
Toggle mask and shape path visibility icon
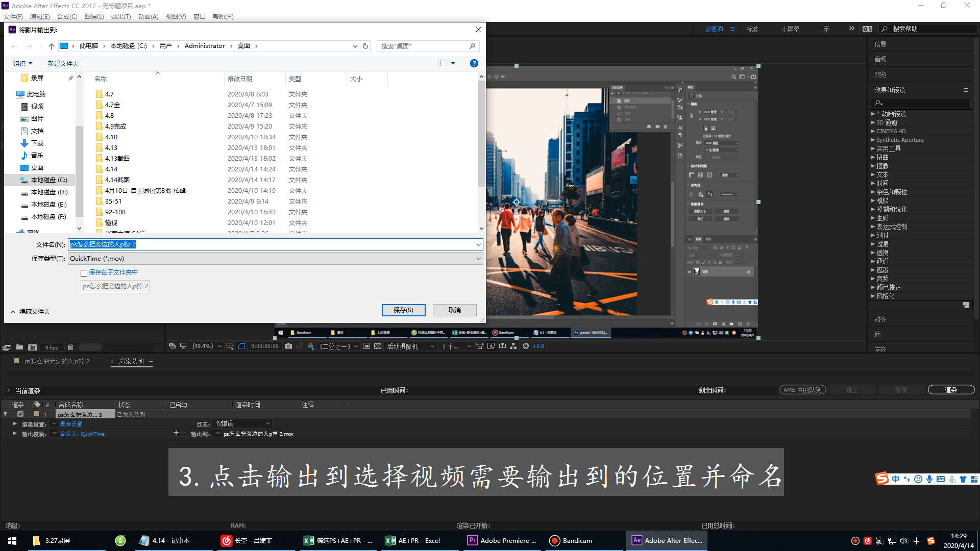coord(241,346)
